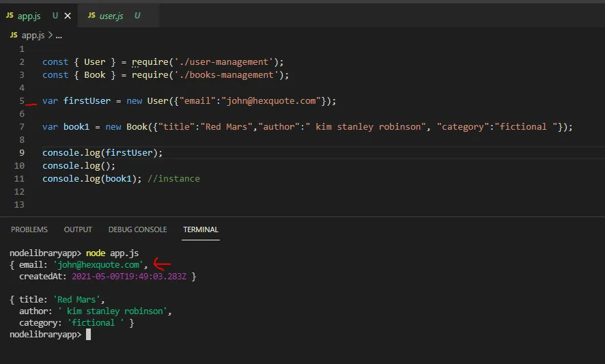
Task: Focus the terminal prompt cursor
Action: point(88,335)
